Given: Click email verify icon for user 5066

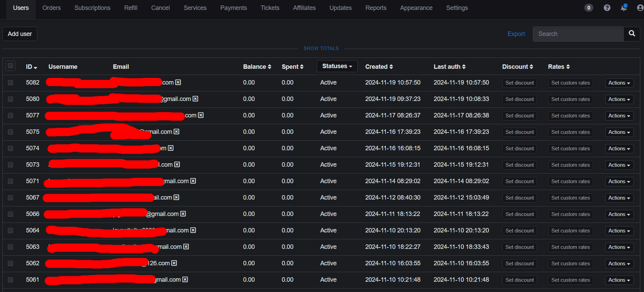Looking at the screenshot, I should click(183, 214).
